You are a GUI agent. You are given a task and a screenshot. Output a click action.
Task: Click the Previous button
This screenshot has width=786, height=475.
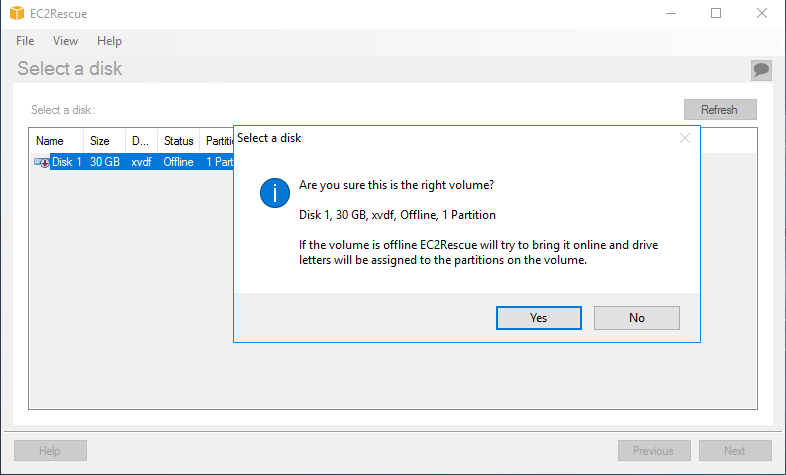(654, 450)
